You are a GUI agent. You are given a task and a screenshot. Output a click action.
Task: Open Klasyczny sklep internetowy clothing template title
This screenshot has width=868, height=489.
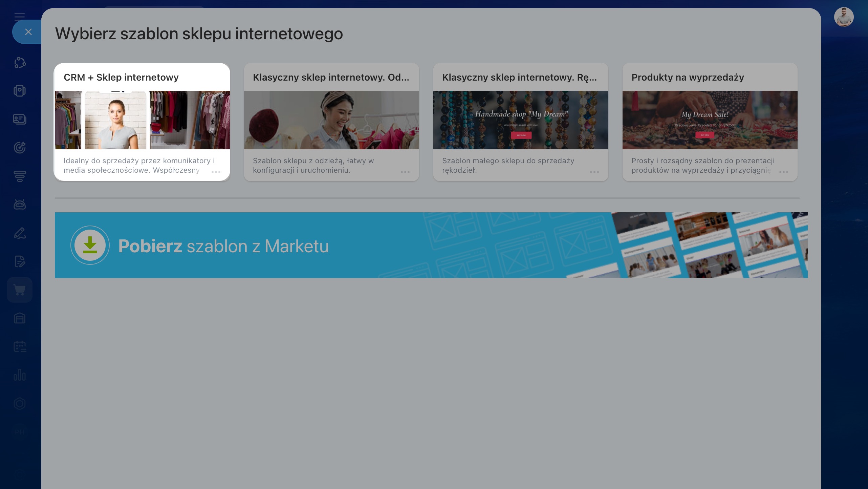click(331, 77)
